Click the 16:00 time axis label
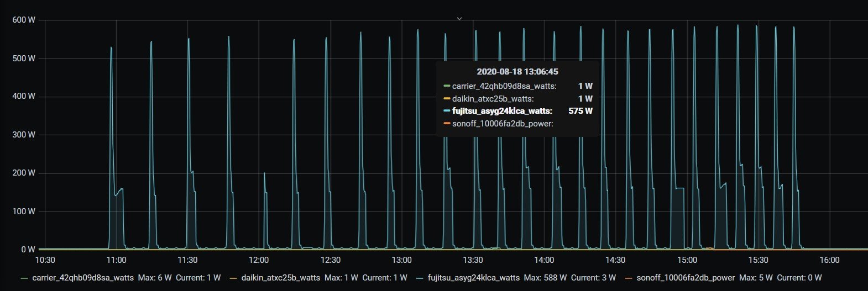 point(829,260)
